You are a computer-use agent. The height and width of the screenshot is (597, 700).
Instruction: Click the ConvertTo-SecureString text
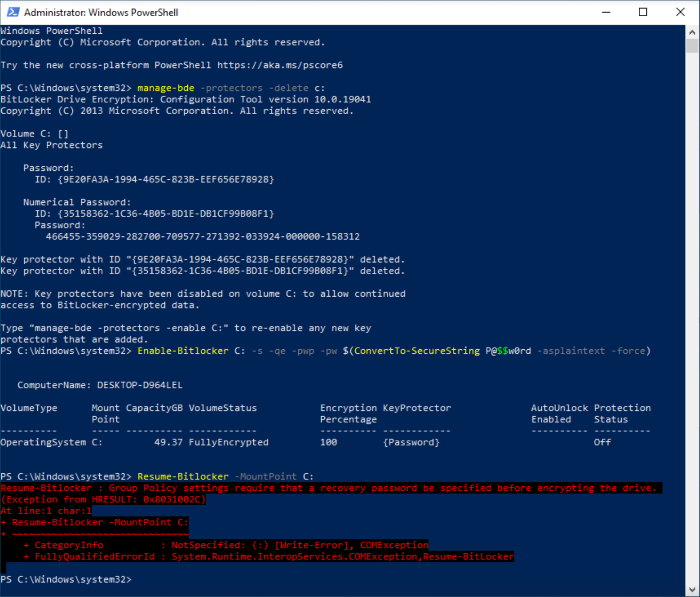[x=416, y=351]
